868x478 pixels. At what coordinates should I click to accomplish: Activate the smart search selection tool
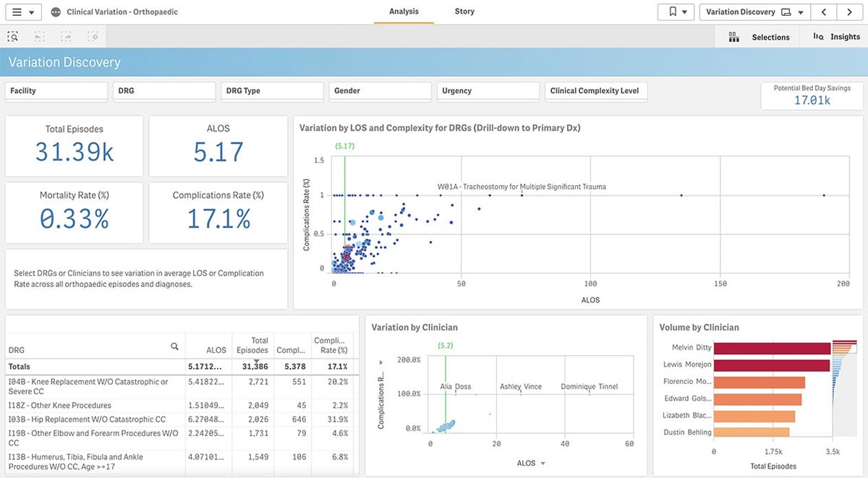tap(13, 36)
